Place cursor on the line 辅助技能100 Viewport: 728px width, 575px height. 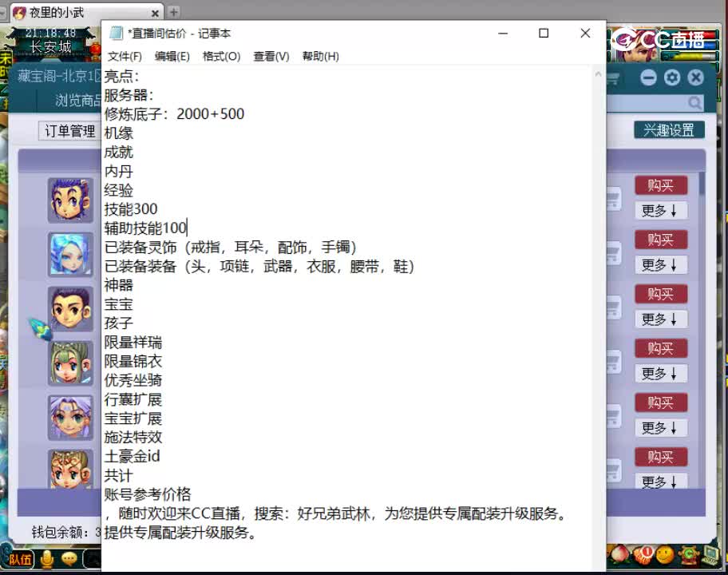[x=144, y=228]
